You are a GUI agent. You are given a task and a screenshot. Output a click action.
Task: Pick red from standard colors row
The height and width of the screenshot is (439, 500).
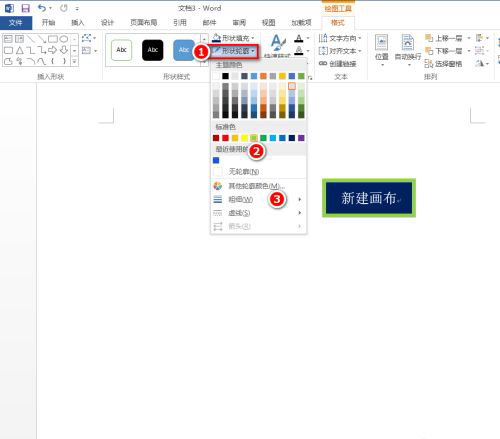coord(225,138)
